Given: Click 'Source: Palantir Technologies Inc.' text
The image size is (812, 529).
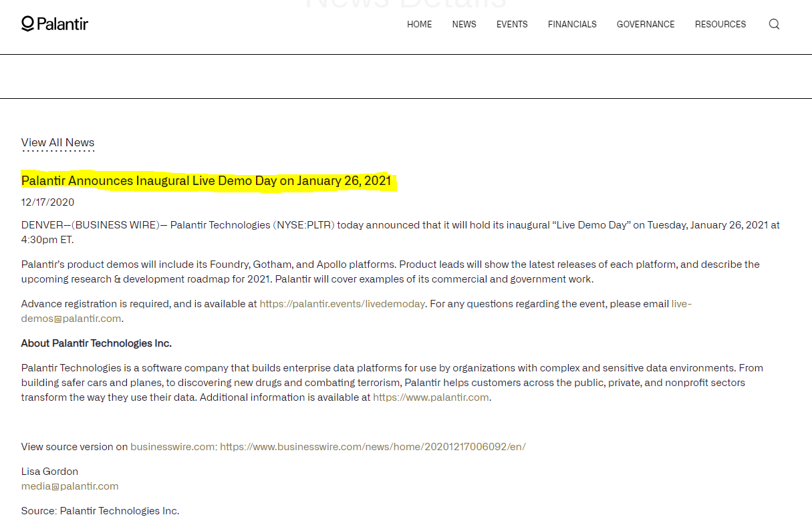Looking at the screenshot, I should (100, 510).
